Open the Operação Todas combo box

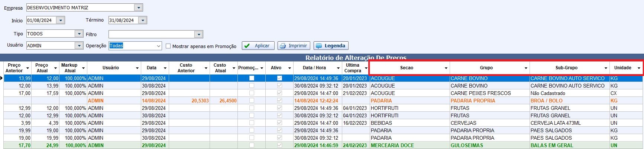tap(159, 46)
